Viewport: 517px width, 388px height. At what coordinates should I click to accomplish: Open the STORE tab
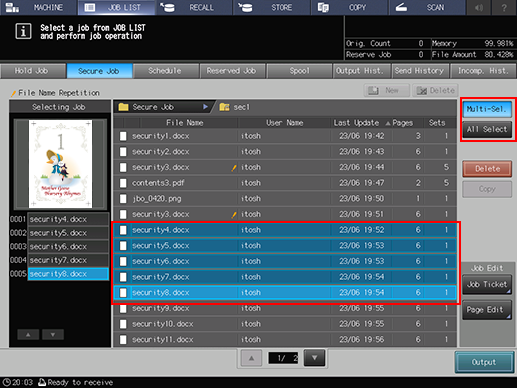(272, 7)
